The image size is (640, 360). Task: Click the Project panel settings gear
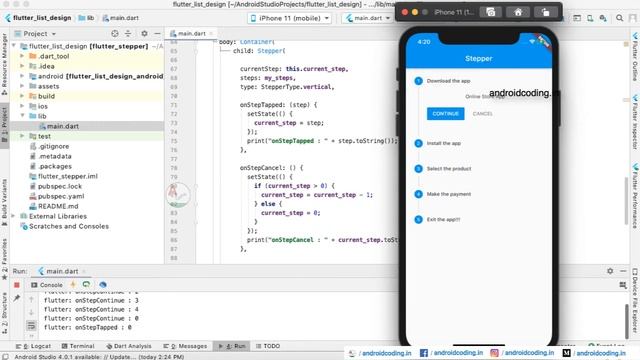(x=144, y=33)
